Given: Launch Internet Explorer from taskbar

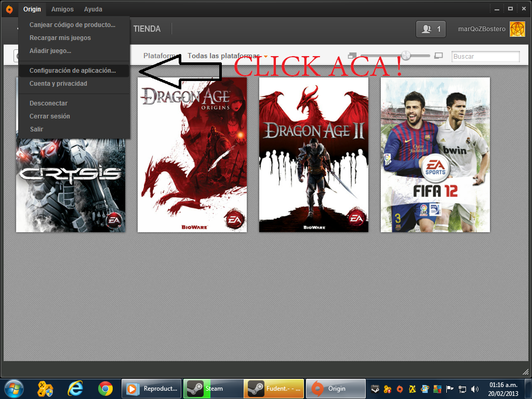Looking at the screenshot, I should (x=75, y=389).
